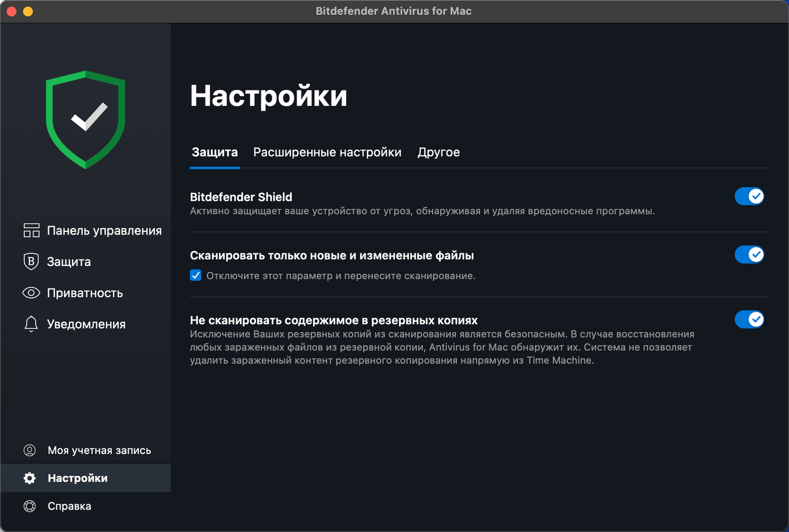Click the green shield status icon

[x=85, y=120]
